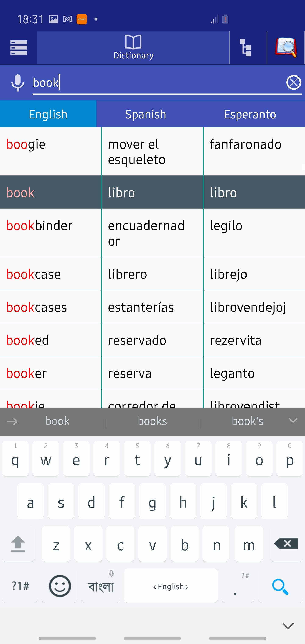Tap the backspace delete key
Image resolution: width=305 pixels, height=644 pixels.
(287, 544)
